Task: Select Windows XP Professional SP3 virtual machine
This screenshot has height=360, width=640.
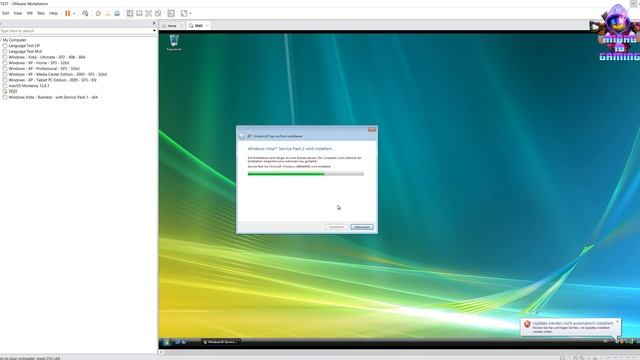Action: [x=44, y=69]
